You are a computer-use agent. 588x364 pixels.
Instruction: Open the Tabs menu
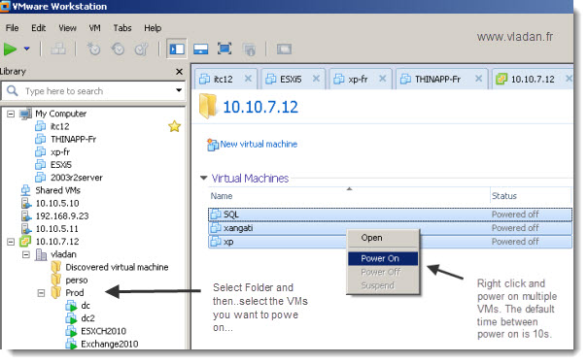pos(122,28)
